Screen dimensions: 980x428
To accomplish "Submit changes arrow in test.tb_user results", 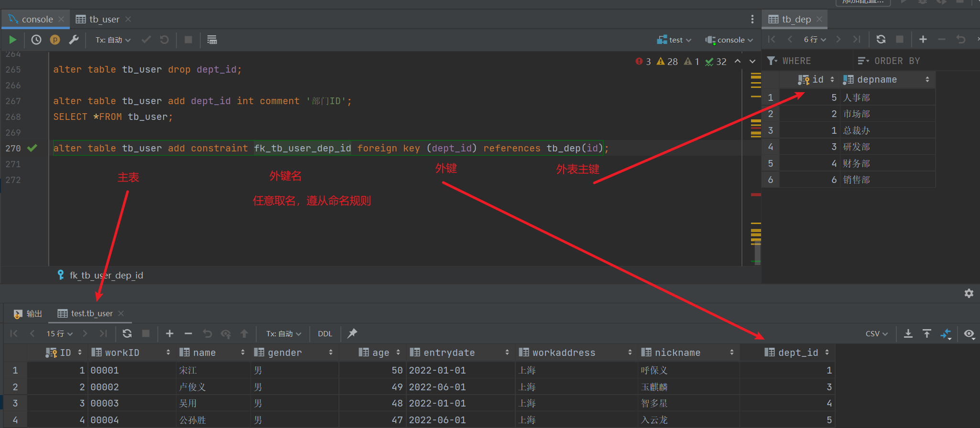I will pyautogui.click(x=244, y=333).
